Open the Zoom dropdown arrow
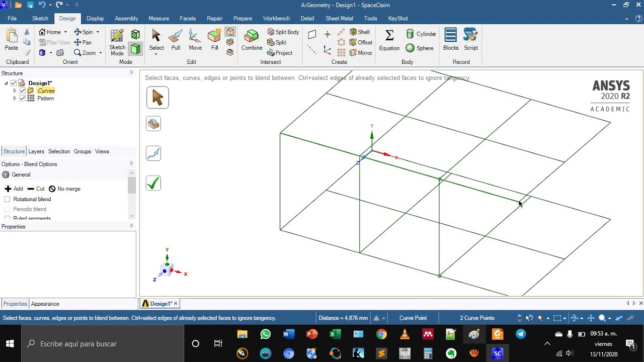Image resolution: width=644 pixels, height=362 pixels. [x=100, y=53]
